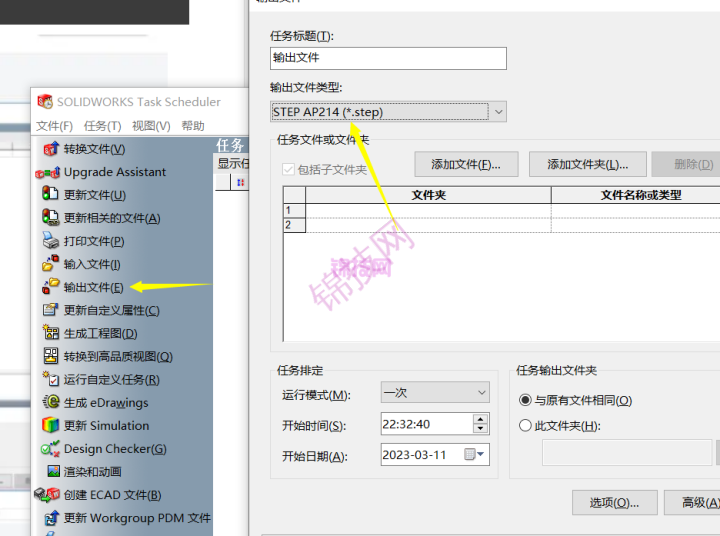Screen dimensions: 720x536
Task: Click the 选项(O)... button
Action: click(614, 502)
